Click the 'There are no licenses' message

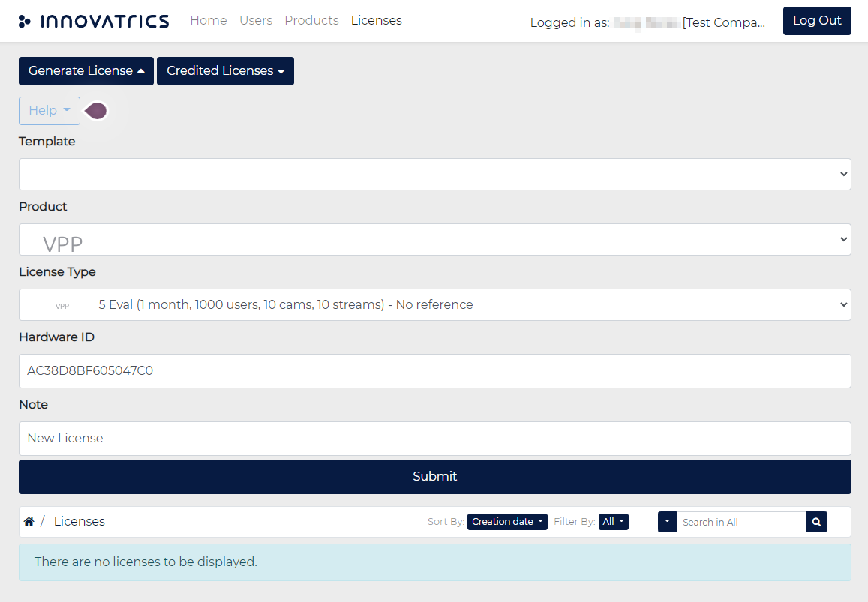click(x=435, y=562)
